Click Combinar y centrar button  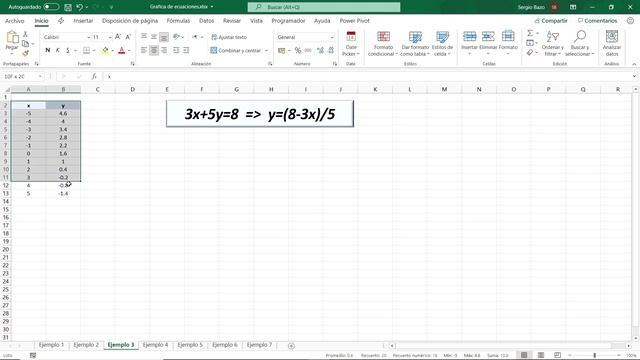coord(236,51)
